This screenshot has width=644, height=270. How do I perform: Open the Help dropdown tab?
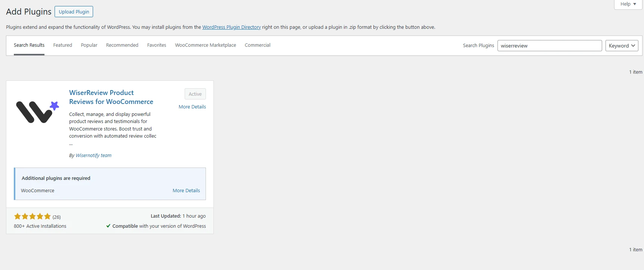click(628, 4)
